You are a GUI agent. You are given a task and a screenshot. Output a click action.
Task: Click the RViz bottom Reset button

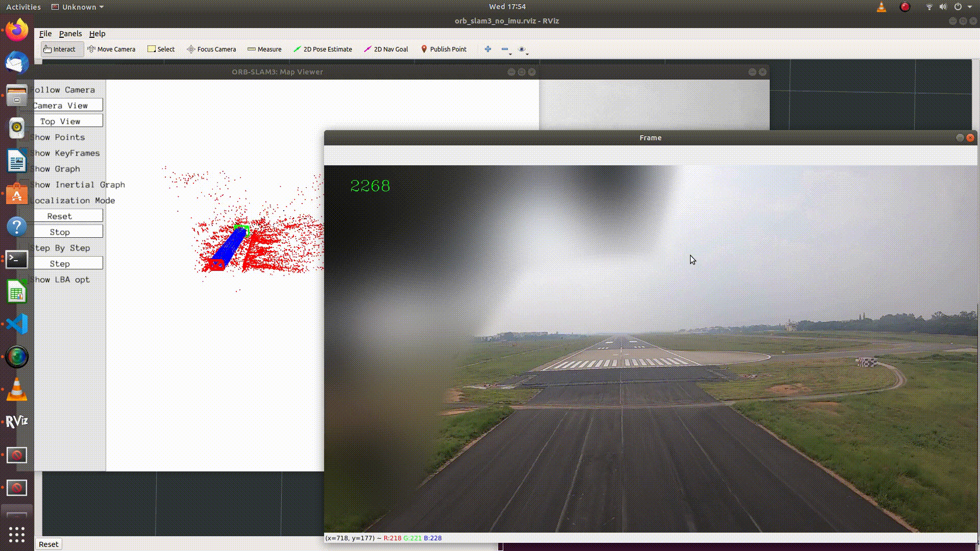48,544
